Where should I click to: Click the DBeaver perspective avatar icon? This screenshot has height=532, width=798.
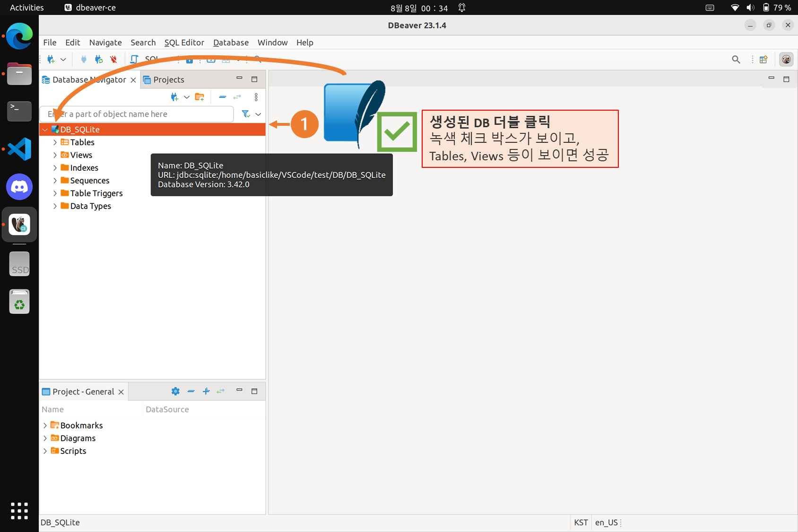point(786,60)
